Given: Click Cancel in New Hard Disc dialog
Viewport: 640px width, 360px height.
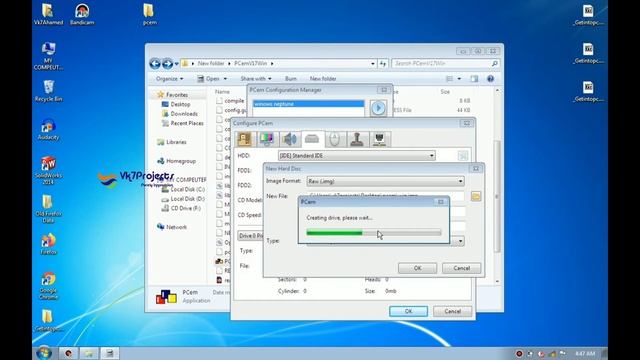Looking at the screenshot, I should click(461, 268).
